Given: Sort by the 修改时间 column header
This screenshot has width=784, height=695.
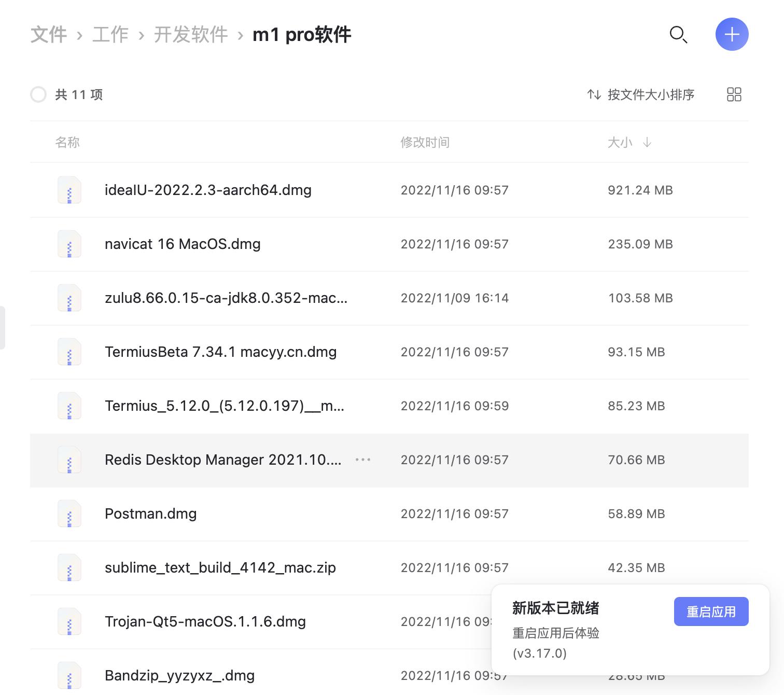Looking at the screenshot, I should (x=426, y=143).
